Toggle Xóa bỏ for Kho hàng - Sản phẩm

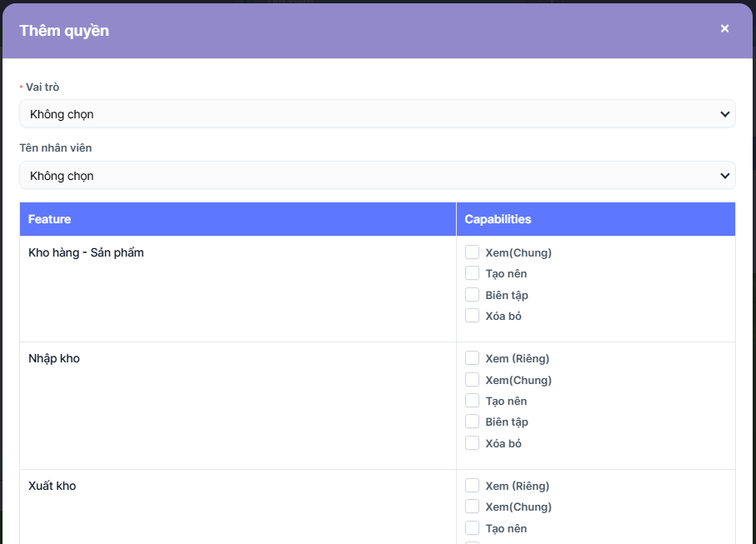pyautogui.click(x=473, y=316)
